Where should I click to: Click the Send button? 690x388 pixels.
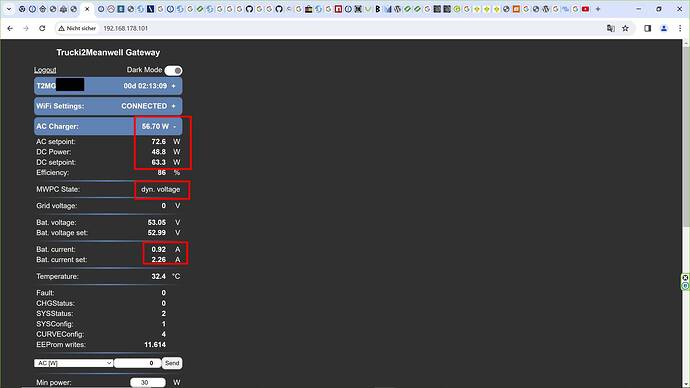pos(172,363)
